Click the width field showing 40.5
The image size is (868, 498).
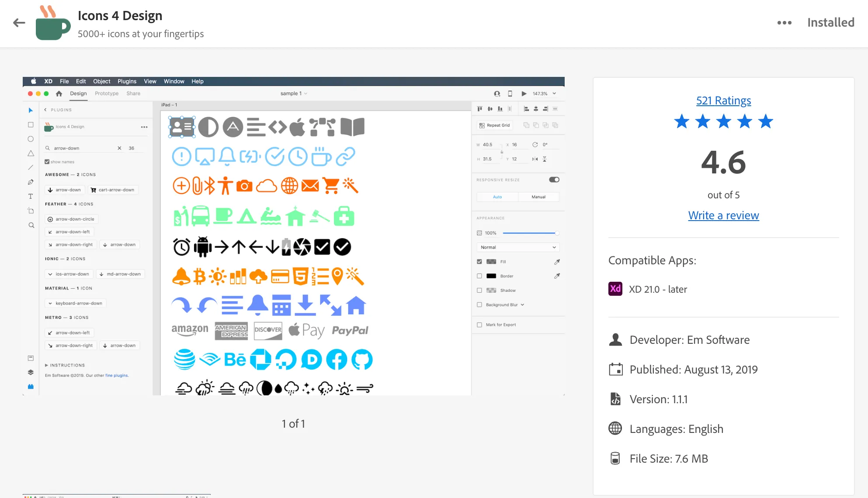[x=490, y=145]
